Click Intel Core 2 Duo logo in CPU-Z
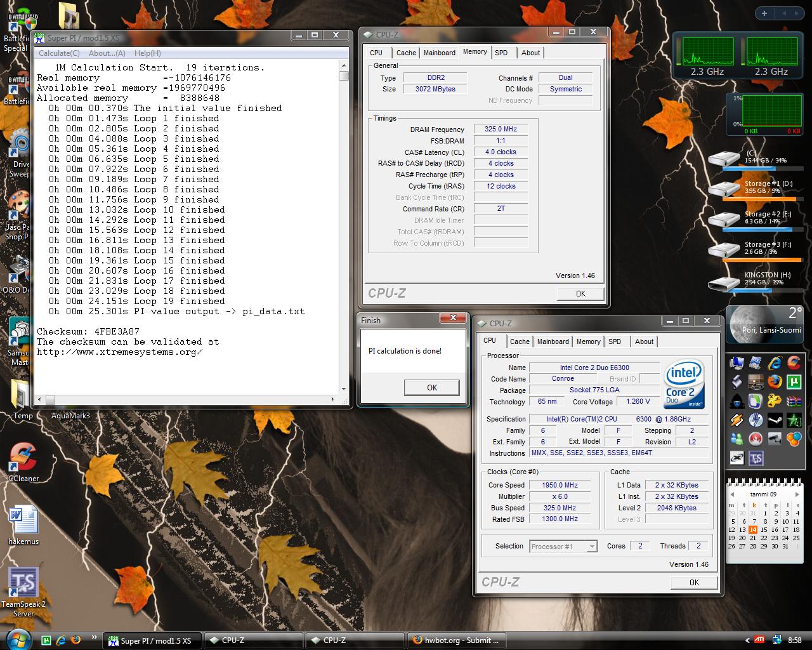Screen dimensions: 812x650 pos(684,384)
